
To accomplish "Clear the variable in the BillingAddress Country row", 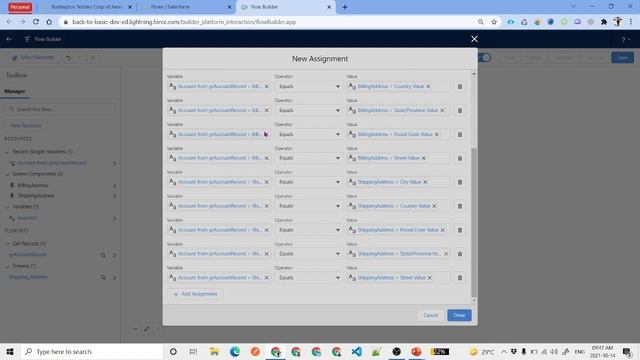I will pyautogui.click(x=267, y=86).
